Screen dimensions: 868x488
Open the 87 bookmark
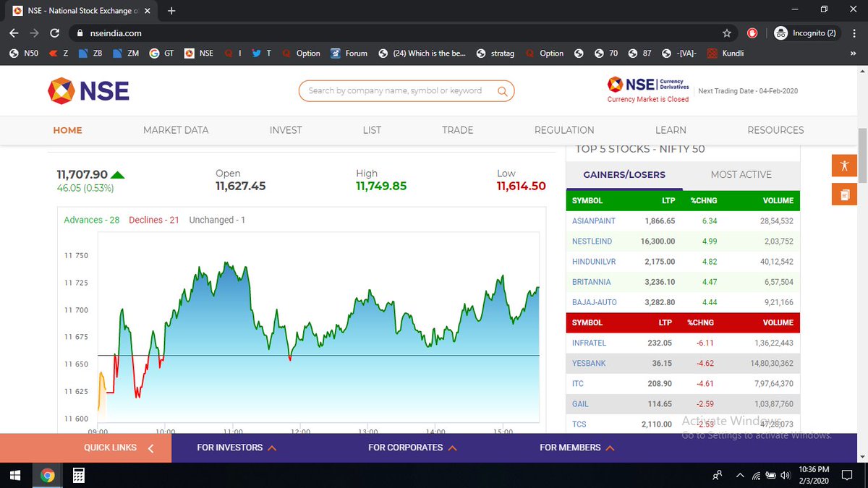(639, 53)
